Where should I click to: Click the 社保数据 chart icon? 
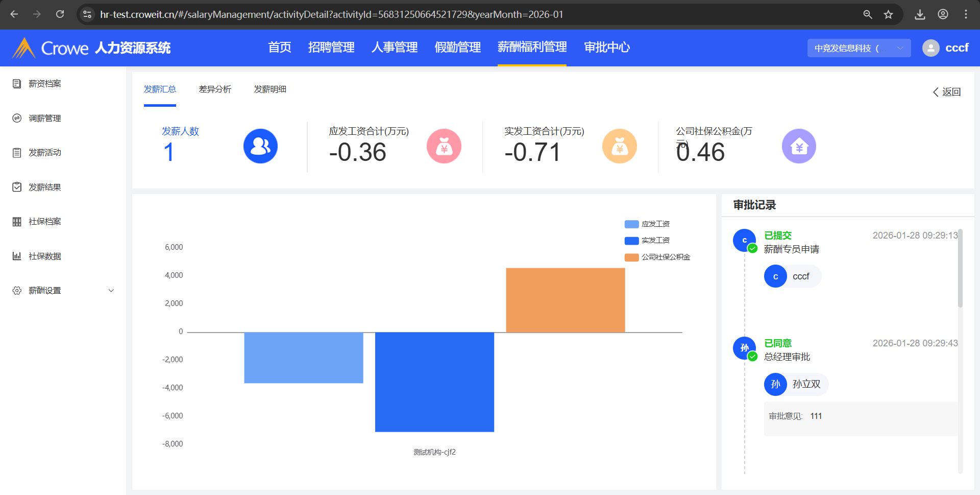click(x=17, y=256)
